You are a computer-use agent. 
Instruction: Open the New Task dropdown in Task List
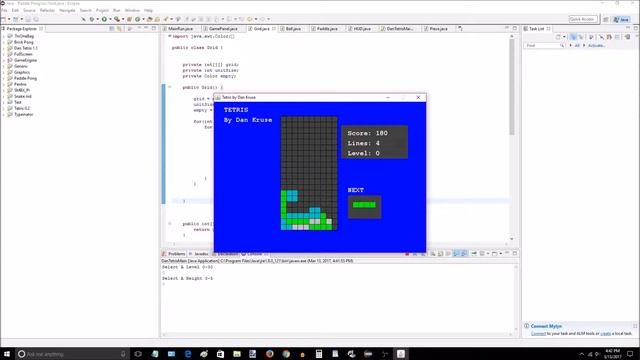coord(564,37)
